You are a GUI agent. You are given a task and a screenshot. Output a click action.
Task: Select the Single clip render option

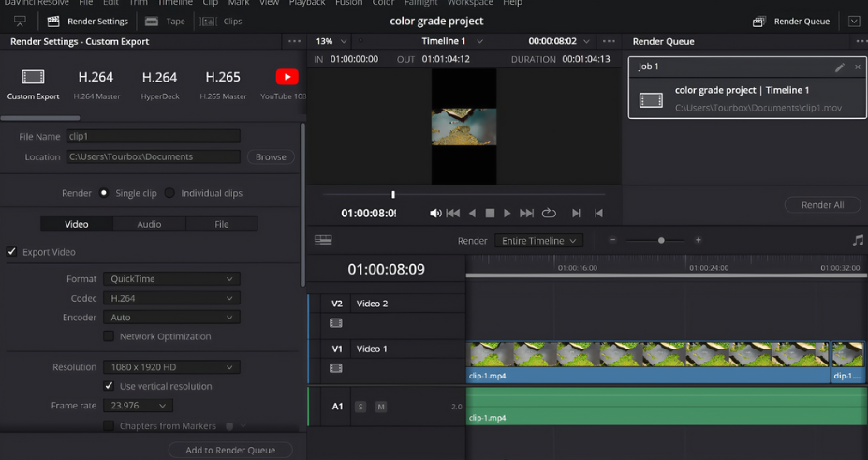(x=104, y=193)
